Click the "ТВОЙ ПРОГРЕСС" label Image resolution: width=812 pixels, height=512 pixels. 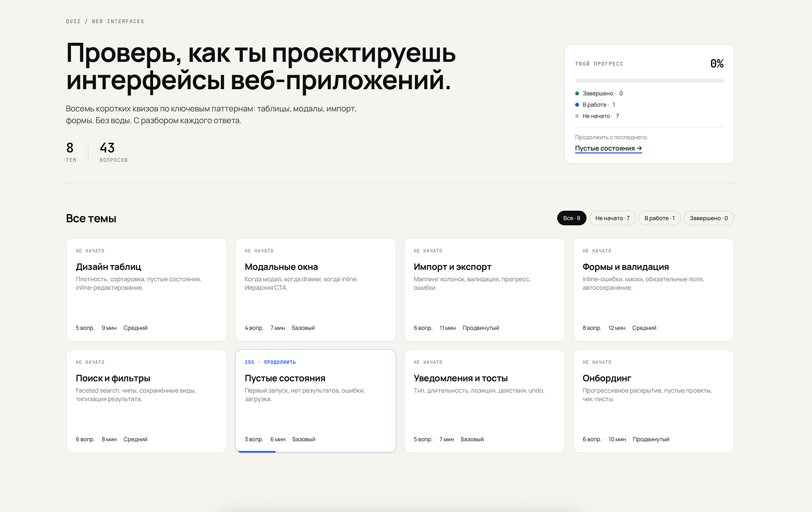click(599, 64)
